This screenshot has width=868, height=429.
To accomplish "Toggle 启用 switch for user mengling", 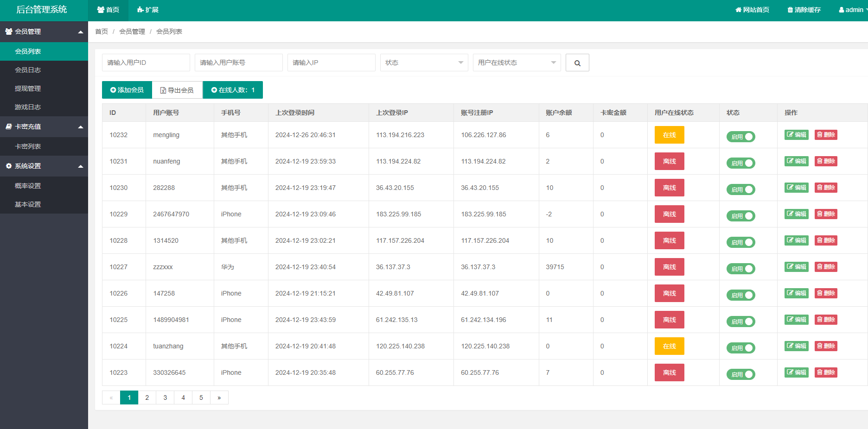I will click(x=740, y=137).
